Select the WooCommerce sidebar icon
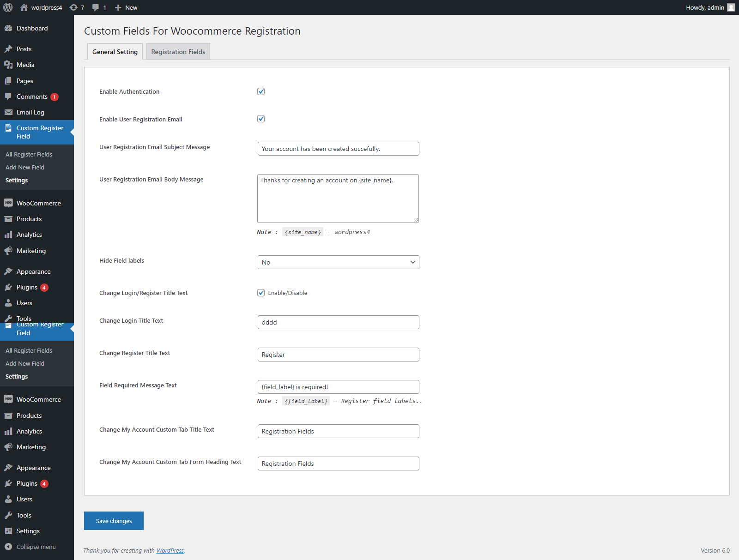The image size is (739, 560). coord(9,203)
